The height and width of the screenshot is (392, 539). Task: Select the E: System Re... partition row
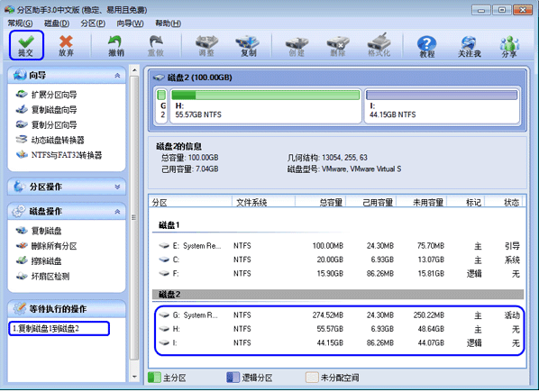click(338, 246)
